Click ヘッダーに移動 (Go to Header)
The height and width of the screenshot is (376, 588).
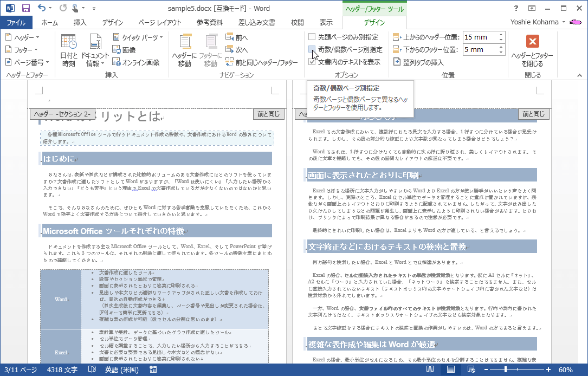(184, 50)
